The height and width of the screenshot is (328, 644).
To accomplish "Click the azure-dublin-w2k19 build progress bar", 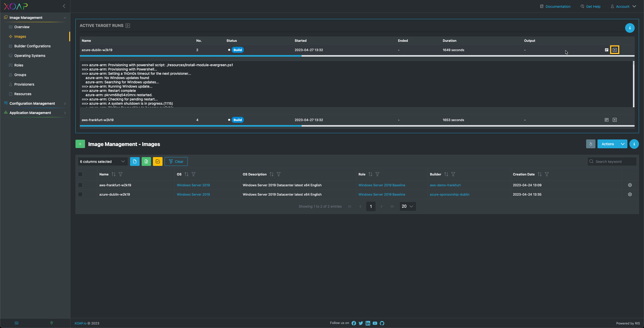I will tap(357, 56).
